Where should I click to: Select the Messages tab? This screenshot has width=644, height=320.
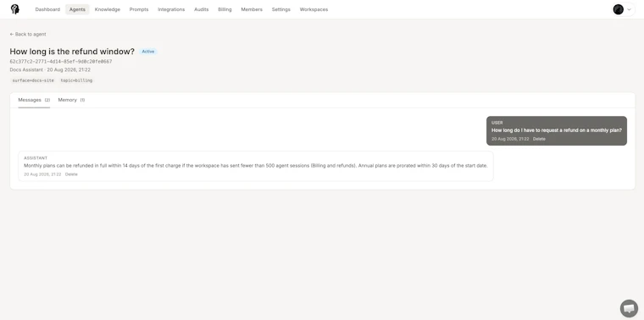point(34,100)
